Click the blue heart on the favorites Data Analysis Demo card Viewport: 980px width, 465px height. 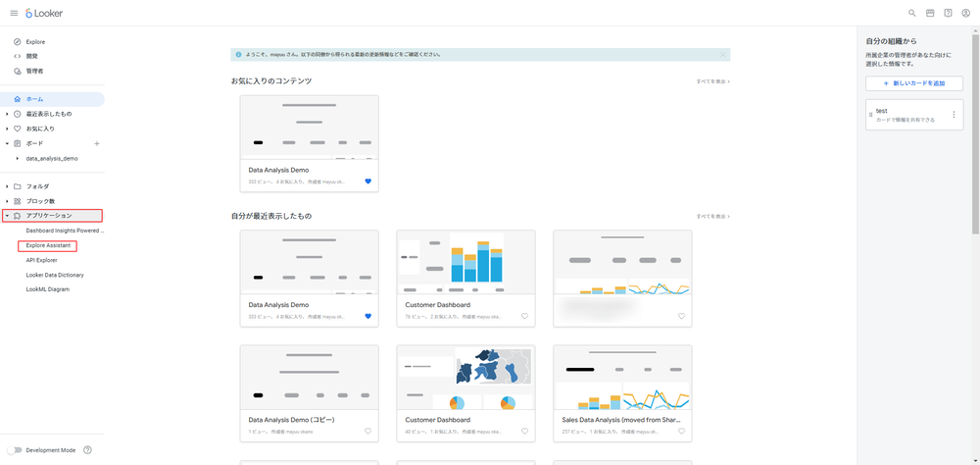click(367, 181)
